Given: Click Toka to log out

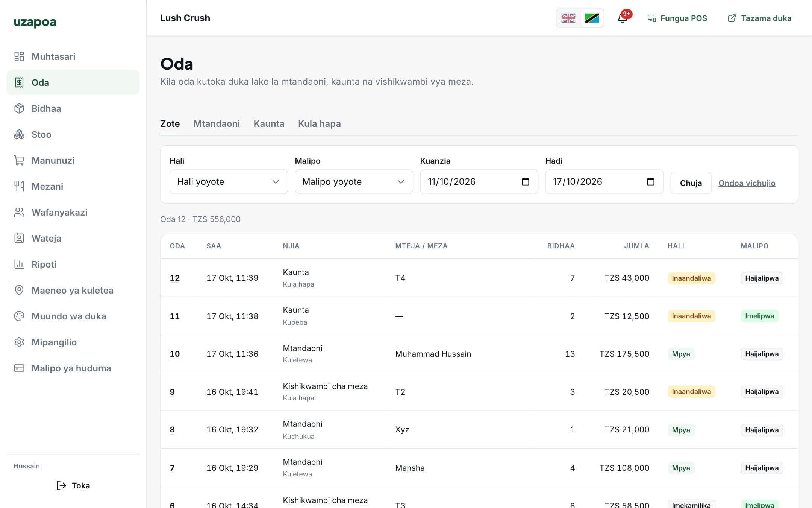Looking at the screenshot, I should tap(73, 485).
